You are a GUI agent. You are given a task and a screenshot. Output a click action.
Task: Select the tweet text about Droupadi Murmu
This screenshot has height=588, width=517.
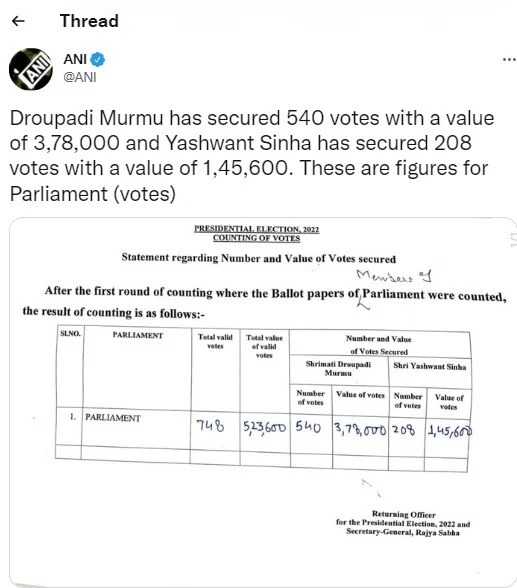(252, 156)
